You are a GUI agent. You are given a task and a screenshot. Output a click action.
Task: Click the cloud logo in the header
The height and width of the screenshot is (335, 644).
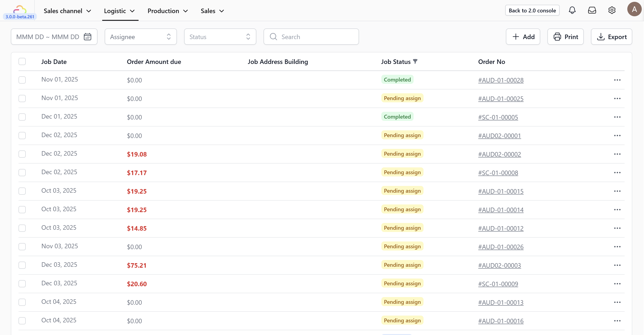(x=20, y=9)
